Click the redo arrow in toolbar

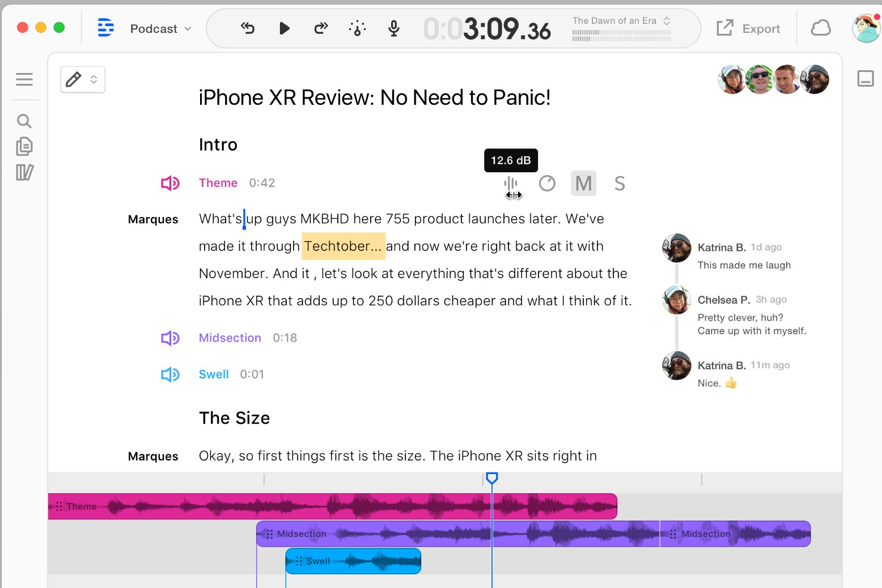coord(321,28)
